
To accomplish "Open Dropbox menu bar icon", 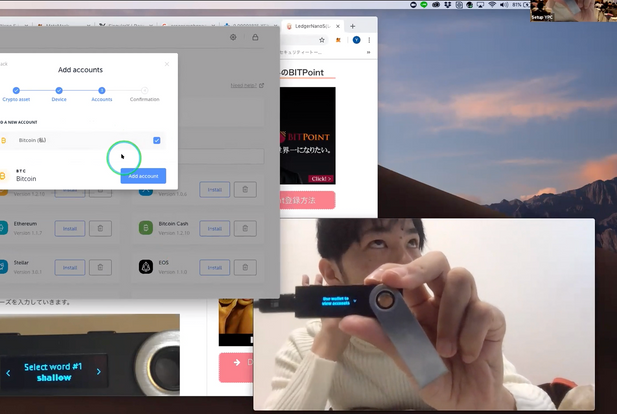I will coord(447,5).
